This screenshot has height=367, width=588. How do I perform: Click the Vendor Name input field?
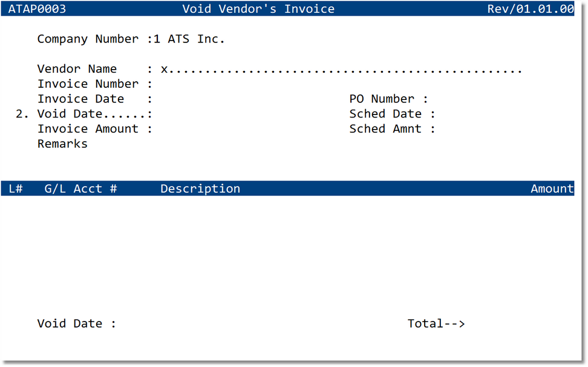pyautogui.click(x=341, y=70)
